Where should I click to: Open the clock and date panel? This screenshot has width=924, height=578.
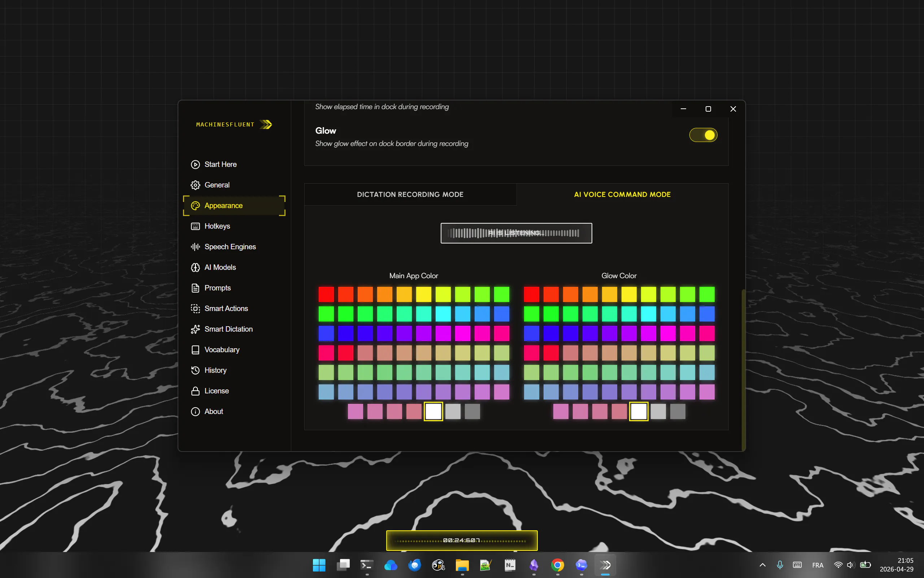coord(897,565)
